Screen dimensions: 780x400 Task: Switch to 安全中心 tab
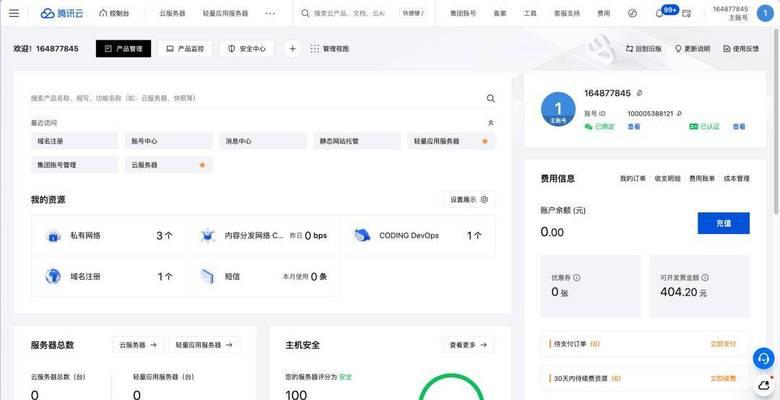(247, 49)
